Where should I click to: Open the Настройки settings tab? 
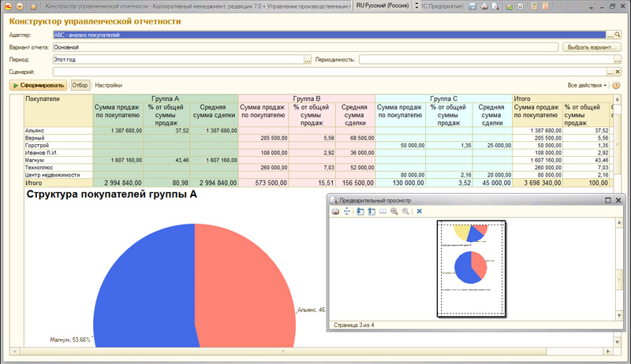coord(108,85)
